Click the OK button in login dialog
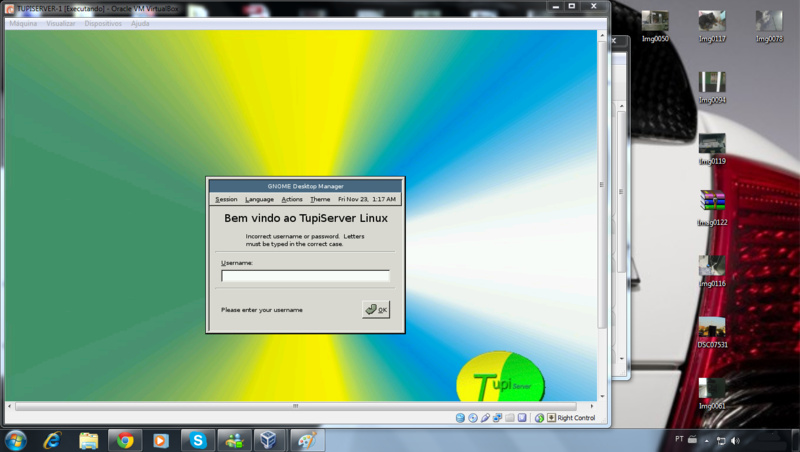The image size is (800, 452). [376, 309]
